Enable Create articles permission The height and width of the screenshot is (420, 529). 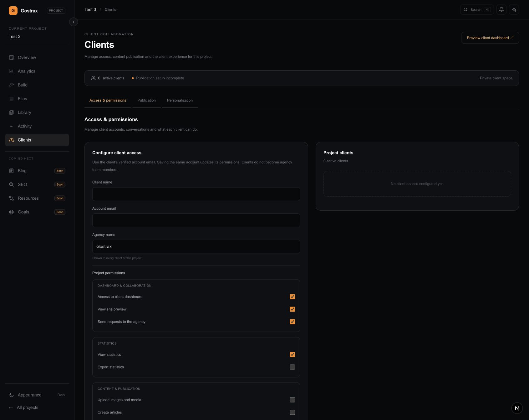click(x=292, y=412)
